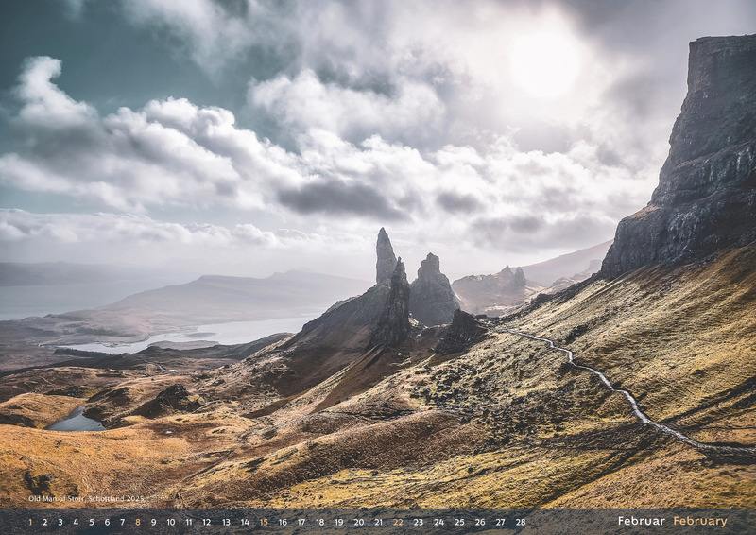Choose day 18 in the date row

319,522
